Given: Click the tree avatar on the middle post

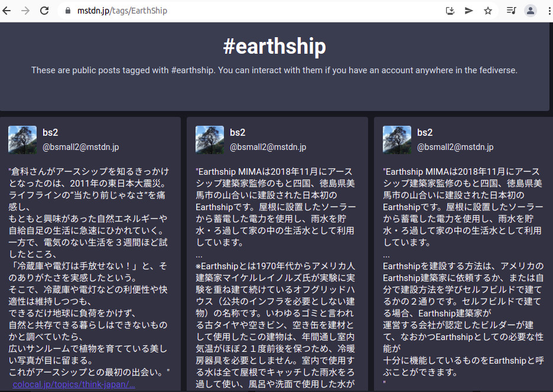Looking at the screenshot, I should [x=210, y=140].
